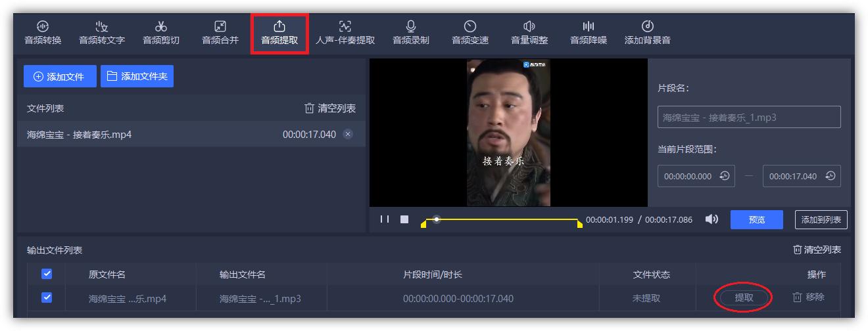
Task: Click the 添加文件 add file button
Action: point(60,76)
